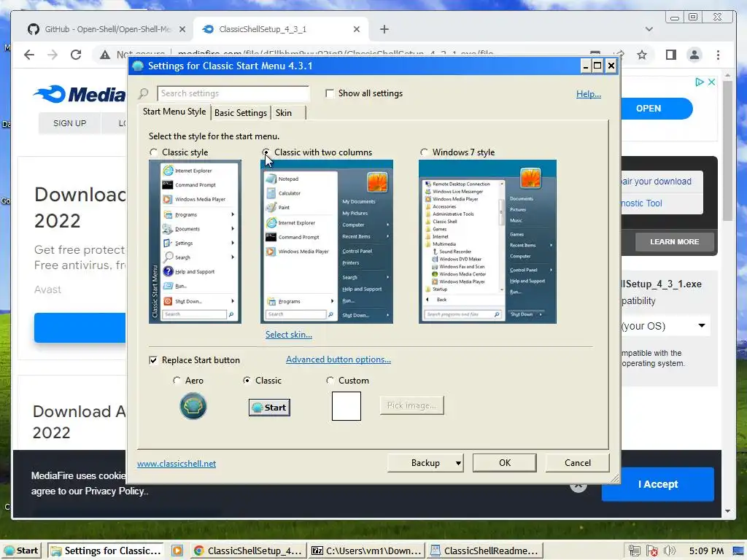Image resolution: width=747 pixels, height=560 pixels.
Task: Click the empty custom button image box
Action: point(347,406)
